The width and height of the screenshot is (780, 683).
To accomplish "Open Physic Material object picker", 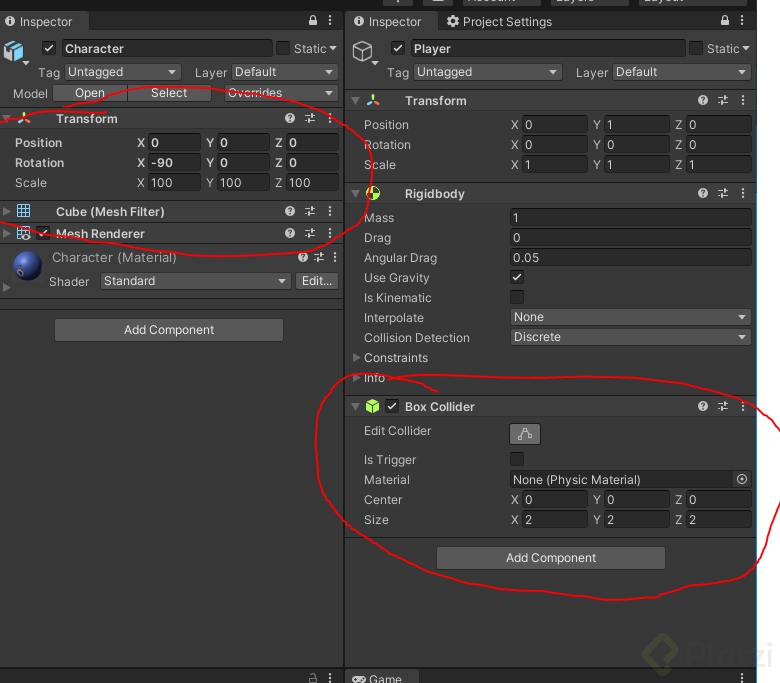I will click(742, 479).
